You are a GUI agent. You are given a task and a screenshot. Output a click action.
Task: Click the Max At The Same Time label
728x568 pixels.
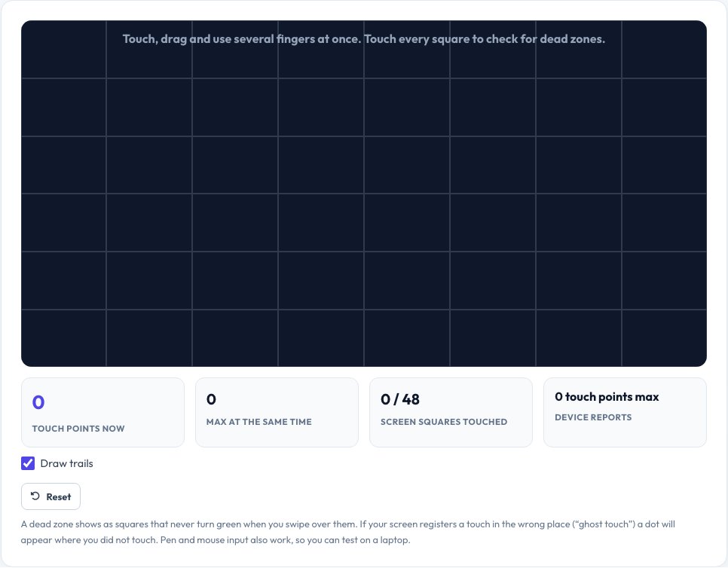tap(259, 422)
